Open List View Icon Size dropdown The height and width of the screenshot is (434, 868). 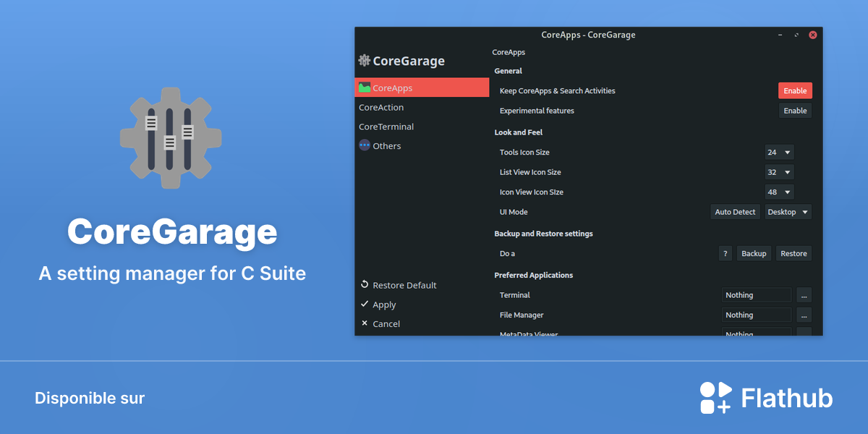coord(779,172)
